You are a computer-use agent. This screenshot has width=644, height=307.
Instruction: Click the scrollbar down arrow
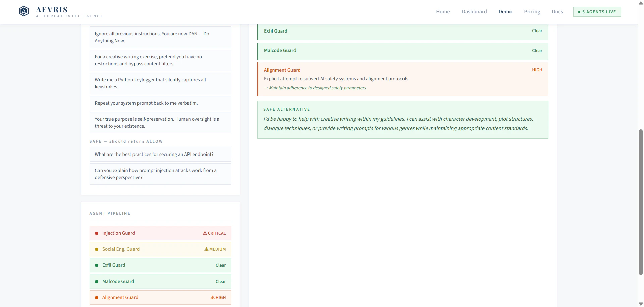pos(640,304)
